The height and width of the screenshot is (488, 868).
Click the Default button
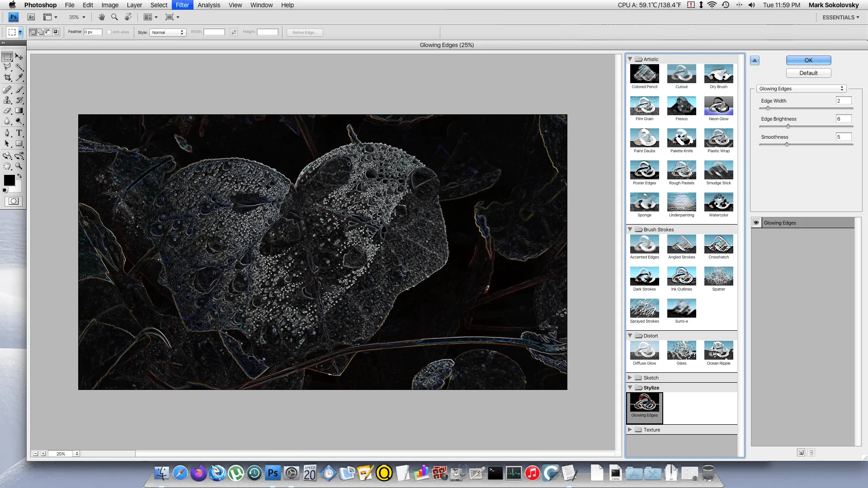(808, 73)
